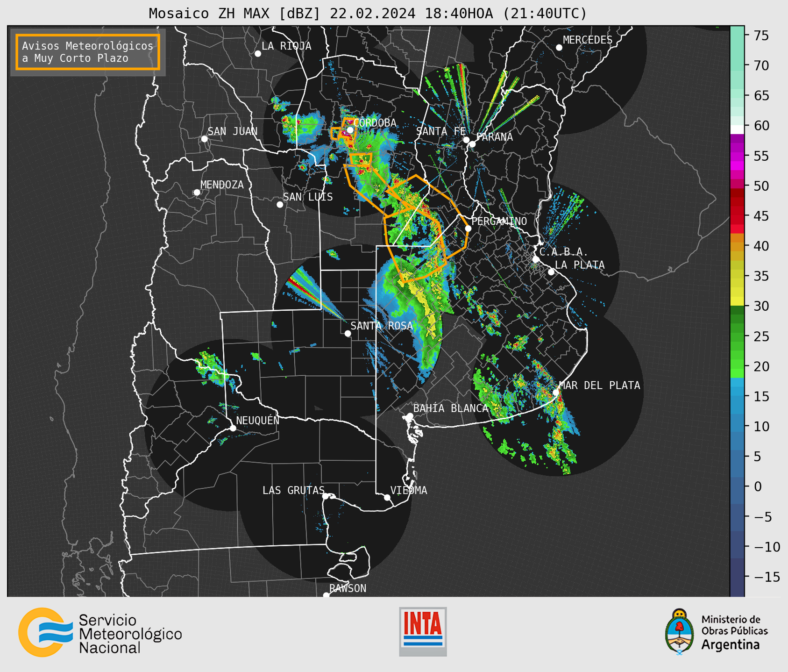Select the C.A.B.A. city label

coord(564,252)
